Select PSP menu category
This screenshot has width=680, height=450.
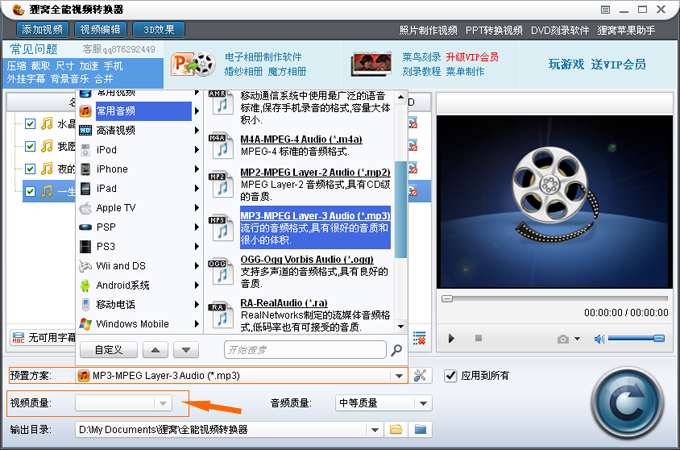(x=138, y=227)
